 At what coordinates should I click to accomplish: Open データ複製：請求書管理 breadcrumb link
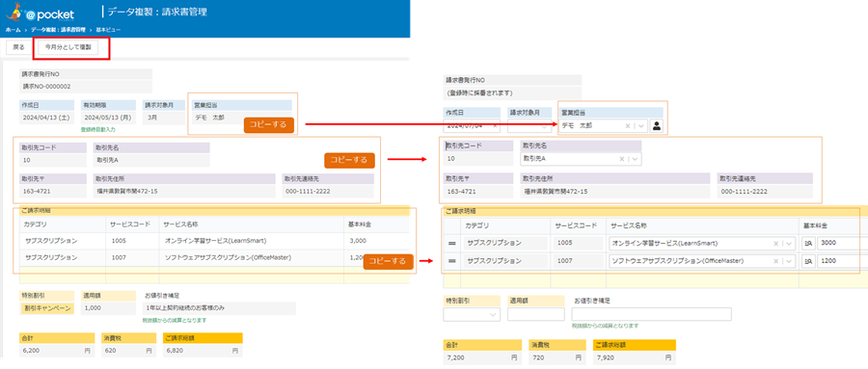pos(58,29)
